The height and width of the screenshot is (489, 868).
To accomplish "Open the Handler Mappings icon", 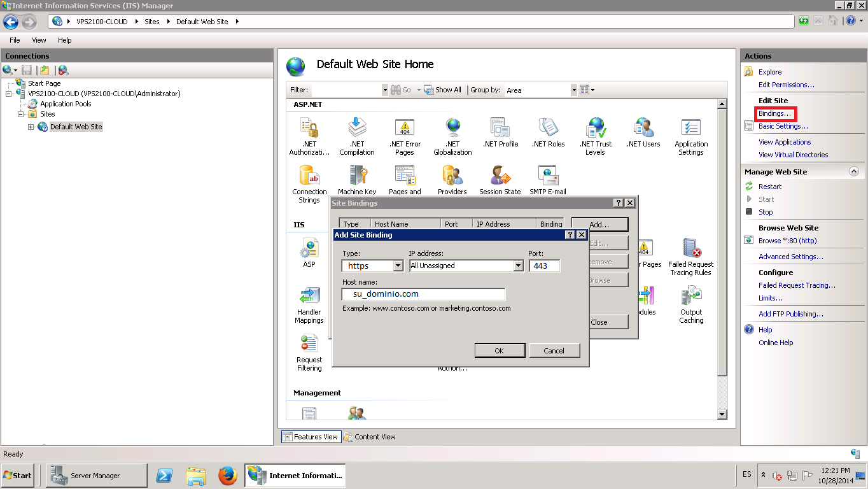I will click(x=309, y=304).
